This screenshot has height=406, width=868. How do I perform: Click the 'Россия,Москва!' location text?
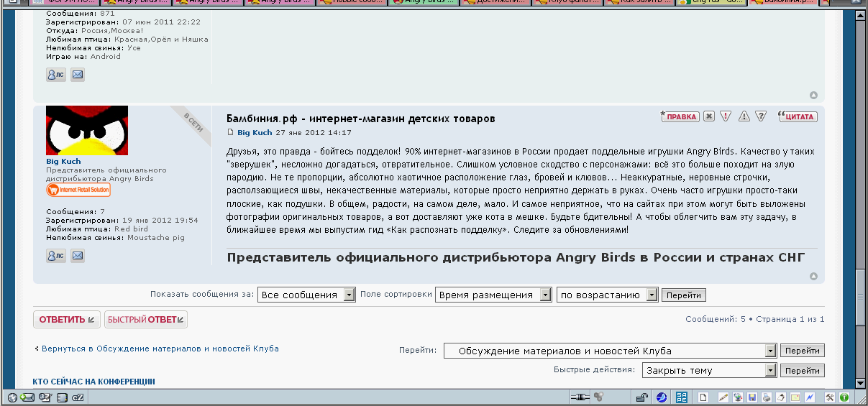click(x=111, y=31)
